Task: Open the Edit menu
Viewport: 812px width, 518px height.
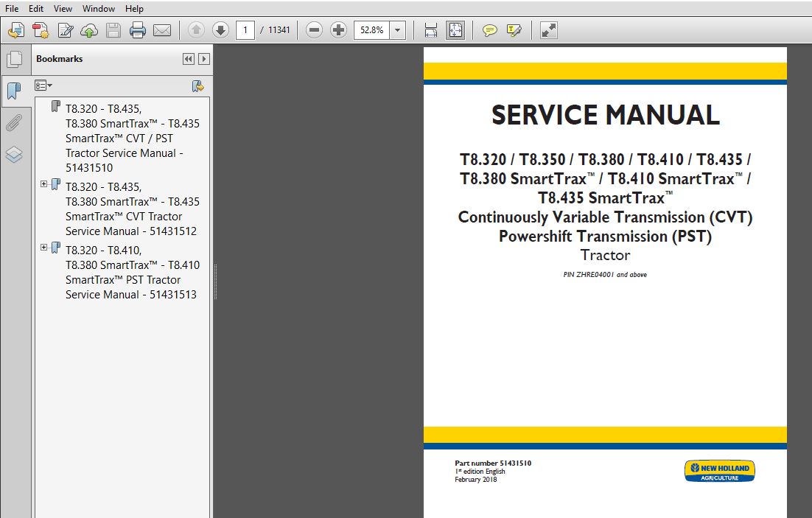Action: (x=35, y=8)
